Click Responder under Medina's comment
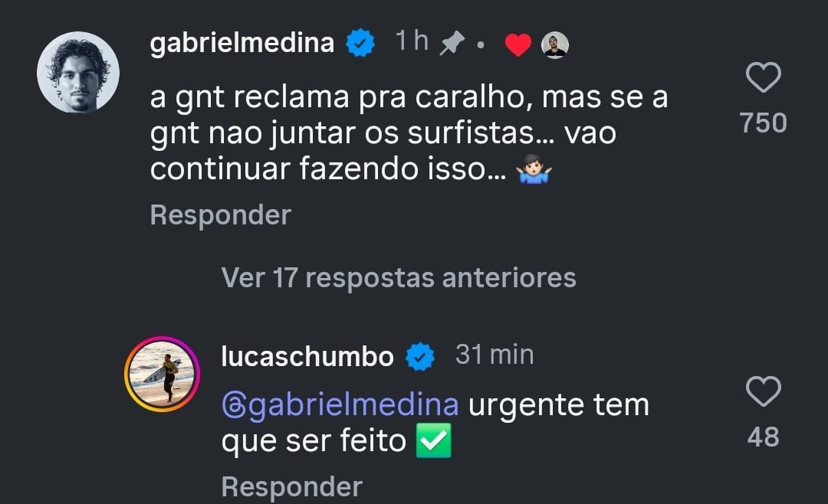828x504 pixels. coord(219,215)
